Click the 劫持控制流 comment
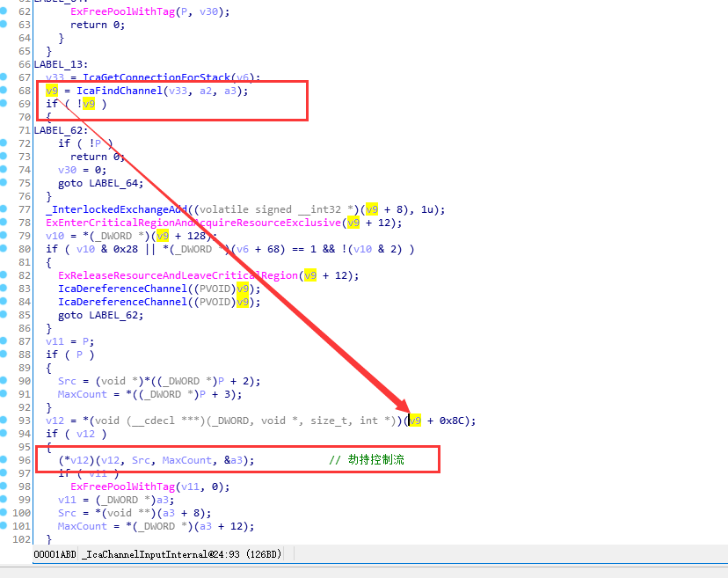 tap(376, 459)
